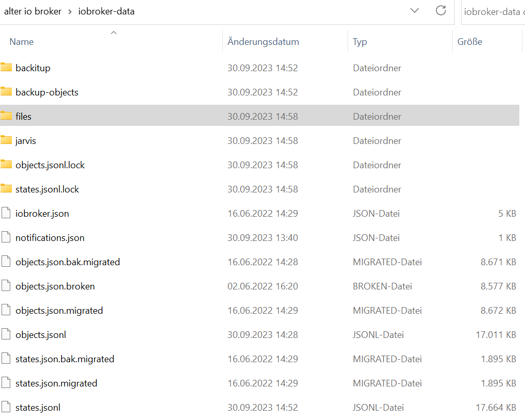Screen dimensions: 525x420
Task: Sort by Größe column header
Action: [x=470, y=42]
